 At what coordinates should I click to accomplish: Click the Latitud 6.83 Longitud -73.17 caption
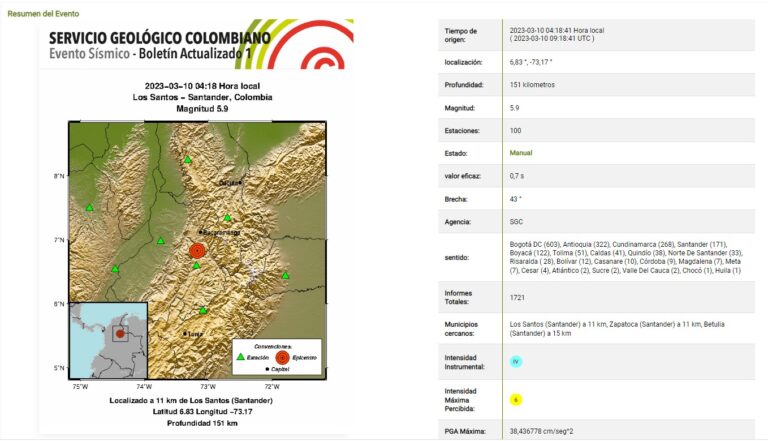coord(202,412)
